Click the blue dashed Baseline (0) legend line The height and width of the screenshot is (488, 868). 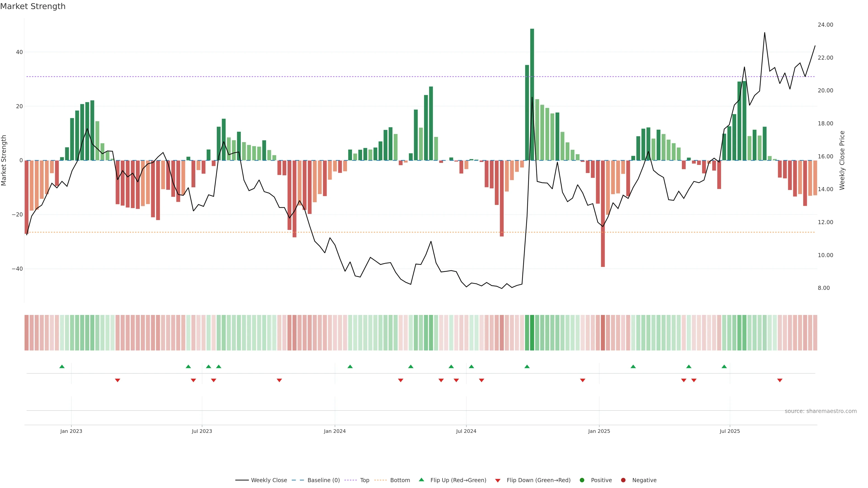click(x=297, y=480)
